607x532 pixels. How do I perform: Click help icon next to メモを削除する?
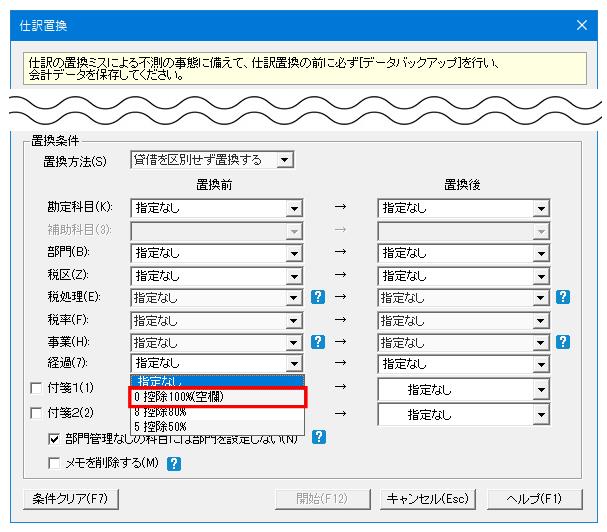[x=174, y=463]
